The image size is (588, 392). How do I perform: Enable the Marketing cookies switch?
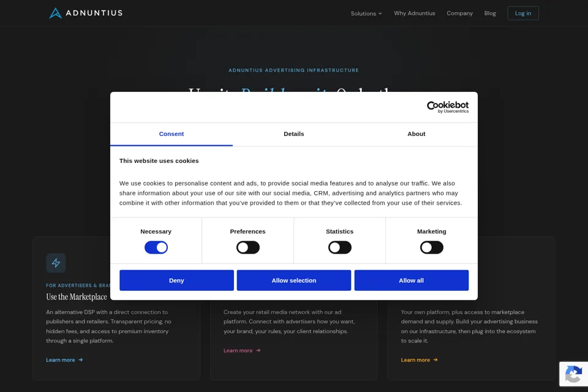point(432,247)
